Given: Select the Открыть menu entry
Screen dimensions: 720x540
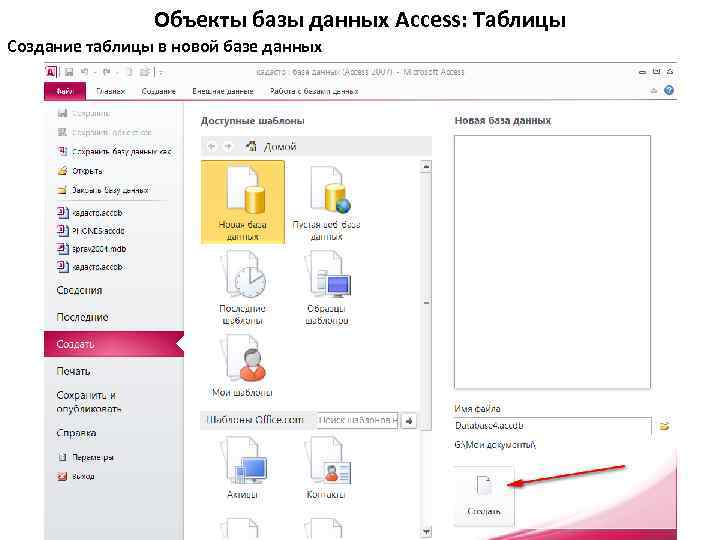Looking at the screenshot, I should click(x=80, y=171).
